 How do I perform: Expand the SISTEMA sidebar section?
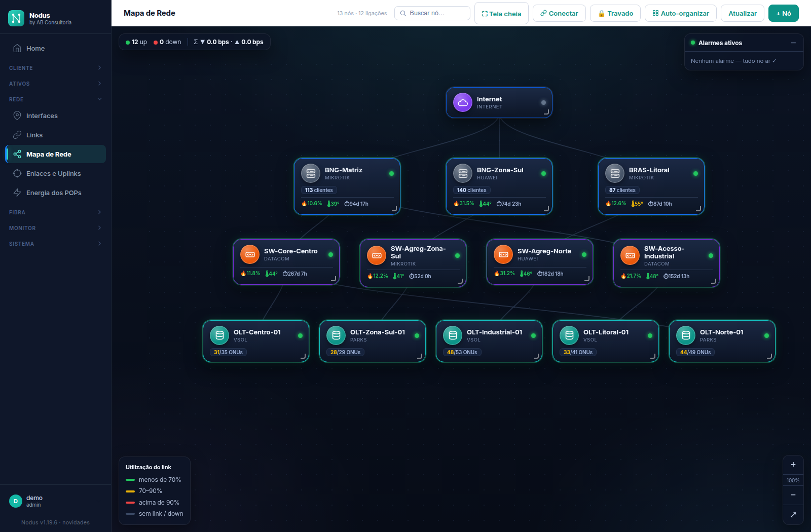tap(55, 244)
